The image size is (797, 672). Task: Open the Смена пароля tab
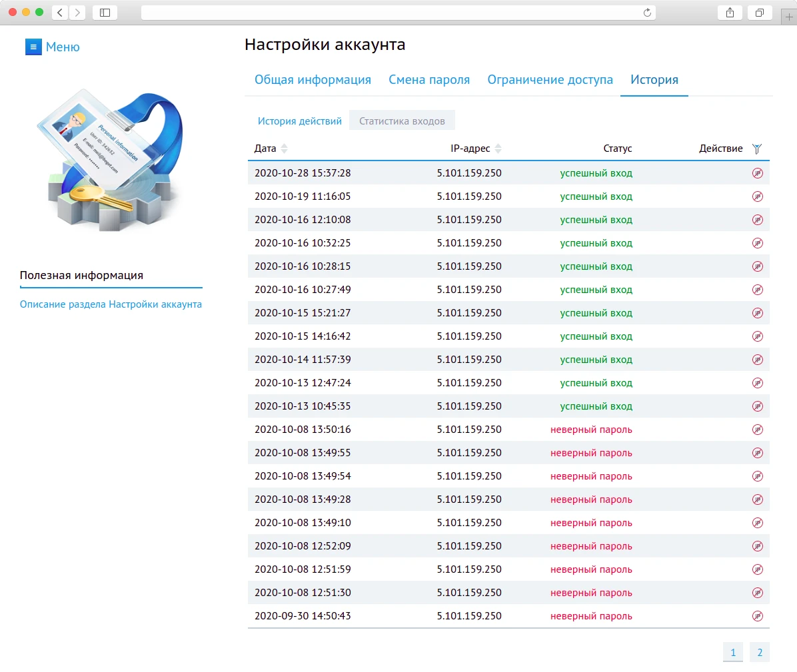(x=429, y=80)
